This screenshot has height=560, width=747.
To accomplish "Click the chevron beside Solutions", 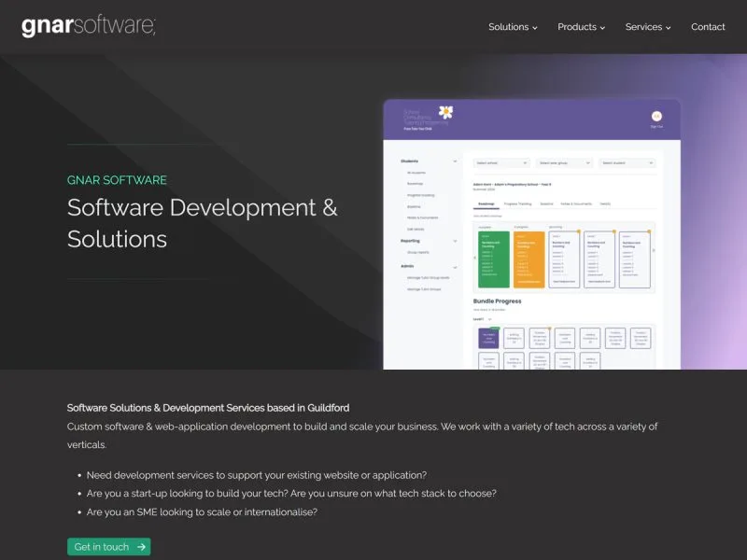I will [x=535, y=28].
